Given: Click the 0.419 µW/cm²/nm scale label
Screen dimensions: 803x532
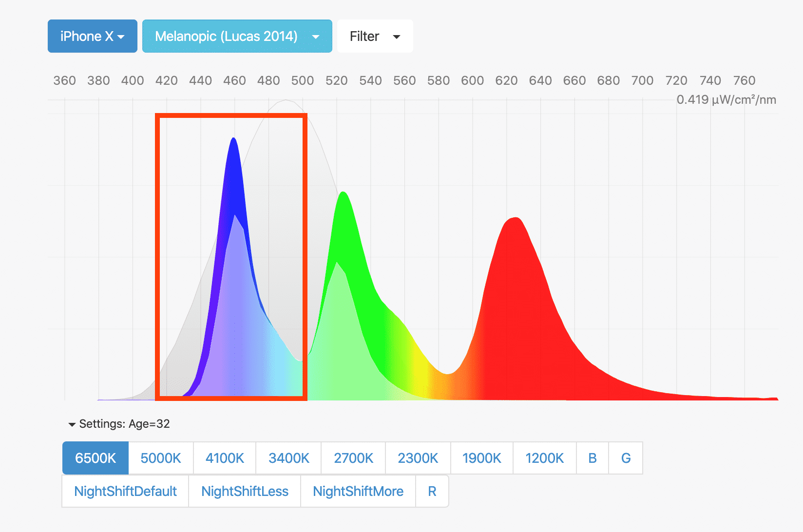Looking at the screenshot, I should coord(726,100).
